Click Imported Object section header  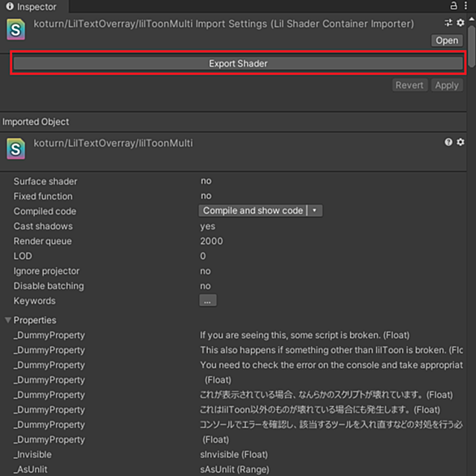click(x=36, y=122)
